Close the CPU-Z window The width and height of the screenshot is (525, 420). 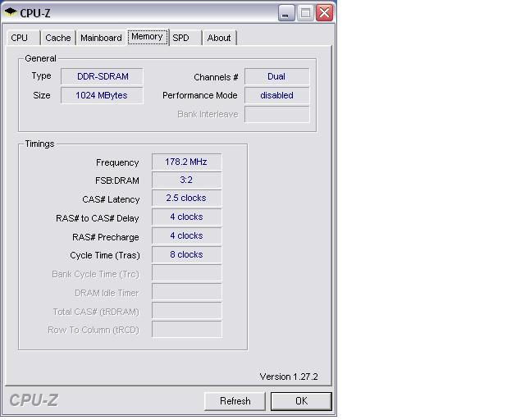click(324, 13)
